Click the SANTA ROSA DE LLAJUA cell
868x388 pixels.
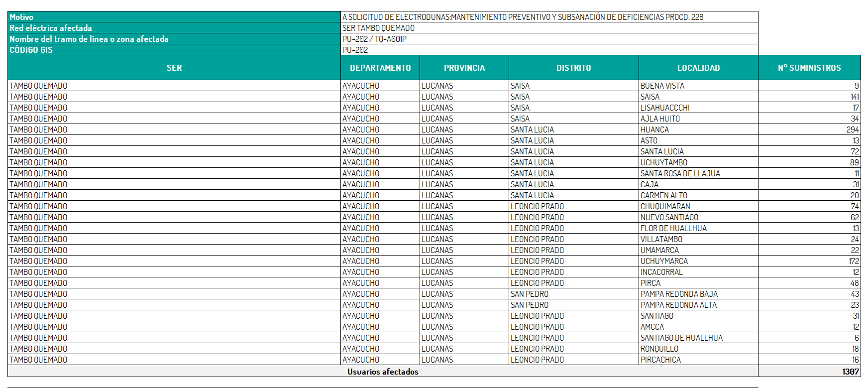tap(698, 173)
